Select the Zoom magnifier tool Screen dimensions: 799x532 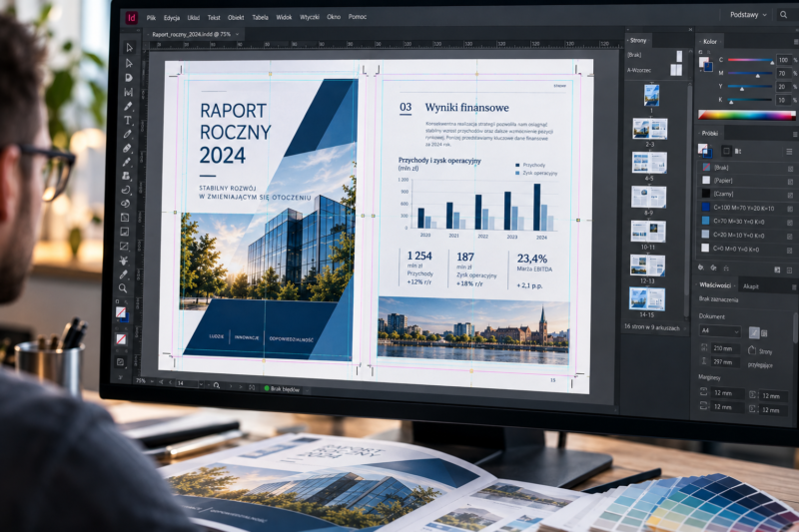tap(123, 288)
